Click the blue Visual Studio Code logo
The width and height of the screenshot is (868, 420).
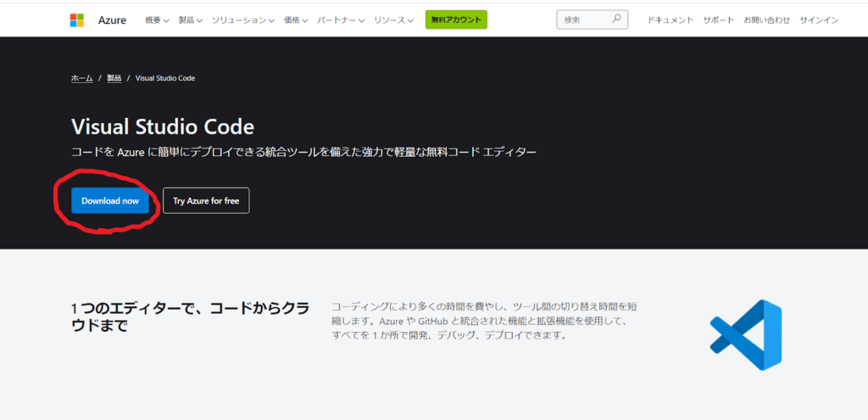coord(746,335)
